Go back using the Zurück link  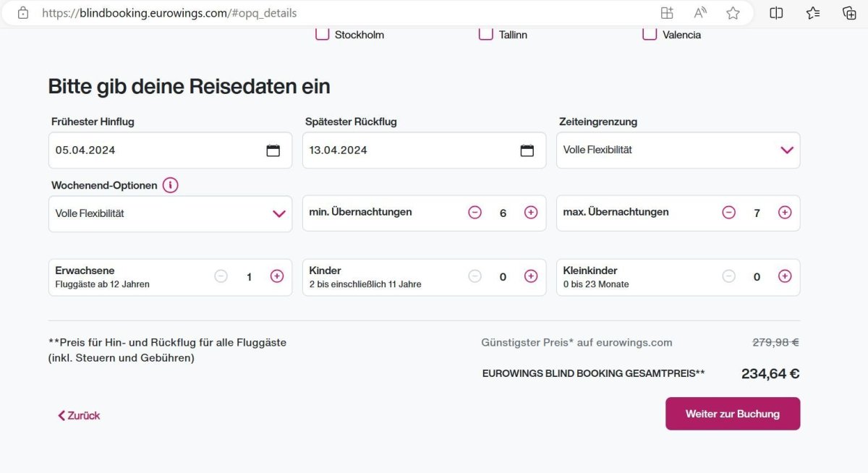tap(79, 415)
